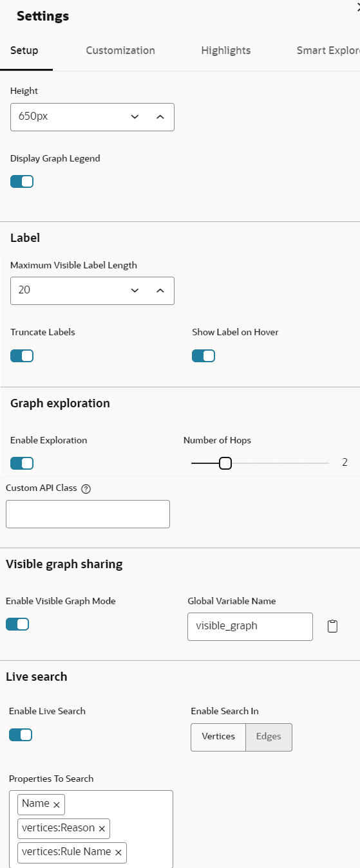Remove the vertices:Reason property tag
Viewport: 360px width, 868px height.
point(102,829)
